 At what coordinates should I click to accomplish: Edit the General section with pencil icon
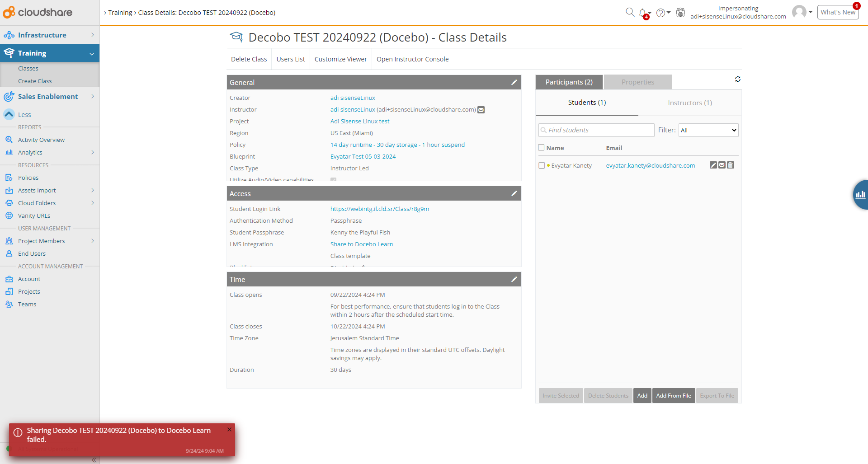point(514,82)
